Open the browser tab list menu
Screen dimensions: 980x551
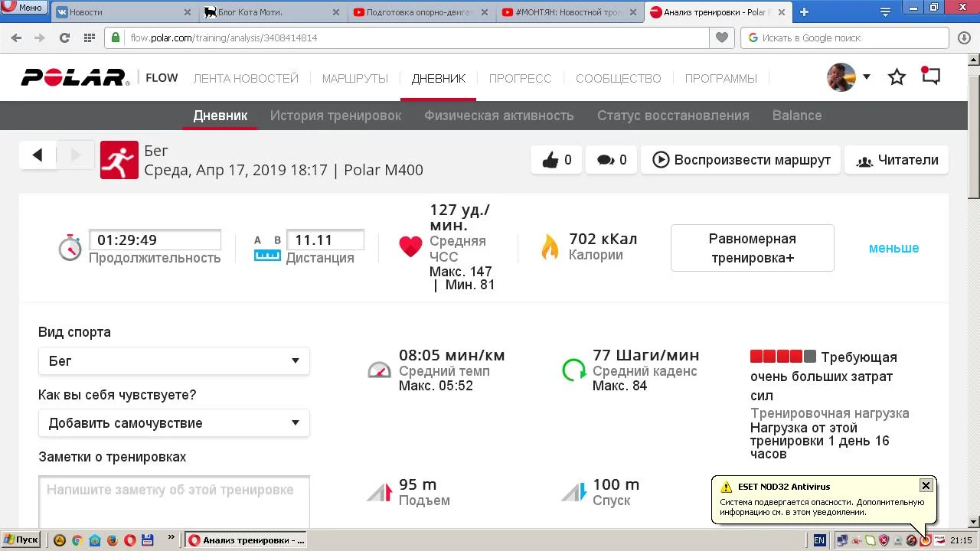click(x=885, y=12)
